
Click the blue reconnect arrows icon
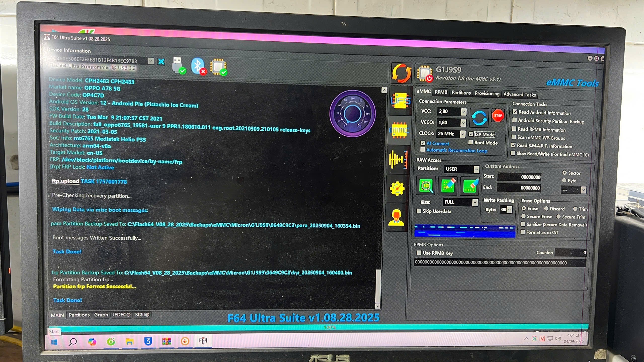[479, 118]
